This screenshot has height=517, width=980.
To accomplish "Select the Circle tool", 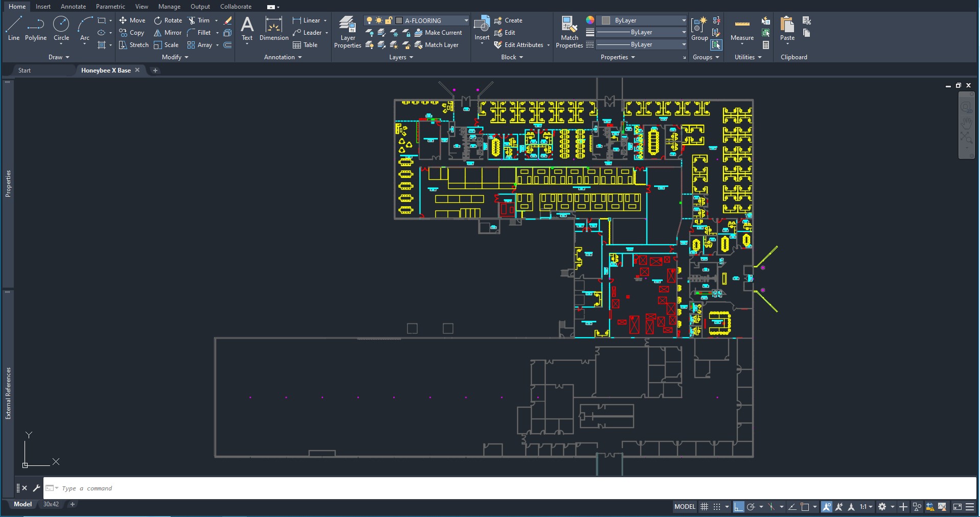I will click(61, 28).
